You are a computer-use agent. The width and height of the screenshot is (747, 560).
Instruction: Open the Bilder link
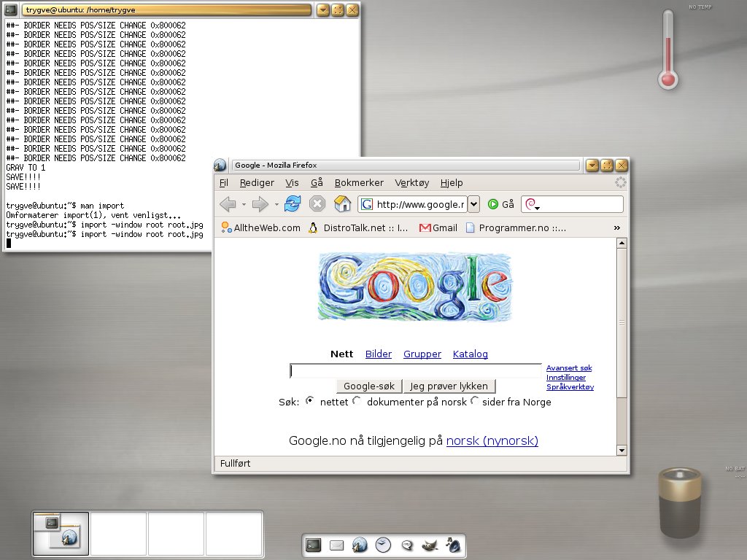(379, 354)
